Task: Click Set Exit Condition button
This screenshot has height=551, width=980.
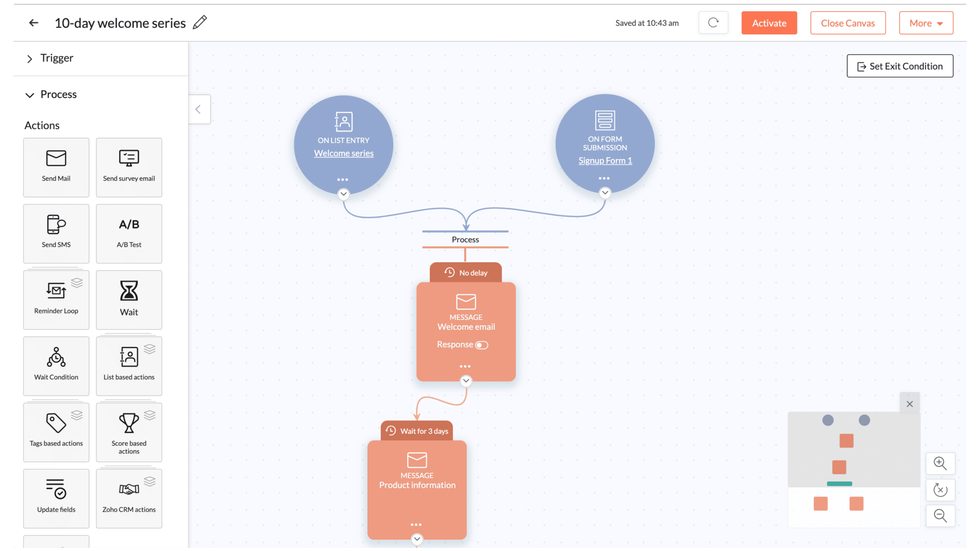Action: pos(900,66)
